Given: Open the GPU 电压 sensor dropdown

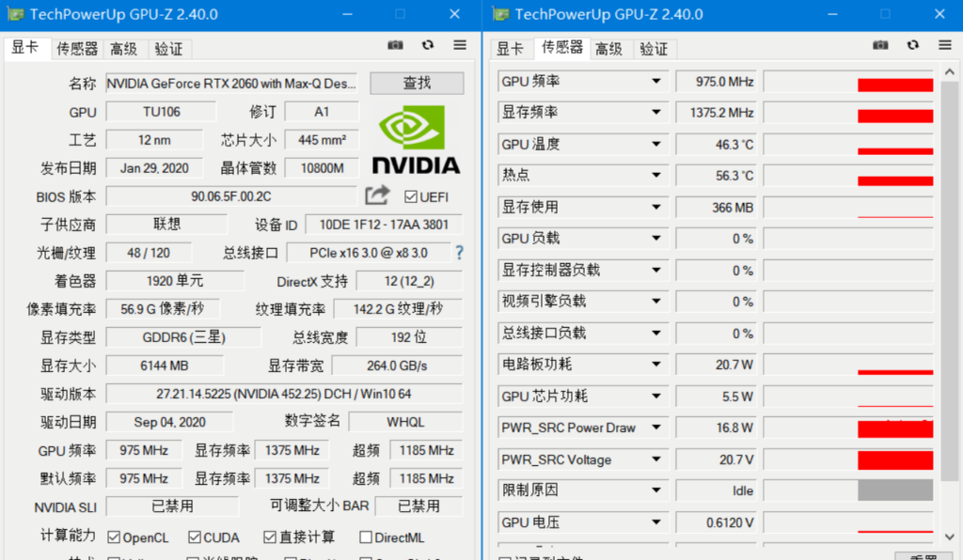Looking at the screenshot, I should 655,522.
